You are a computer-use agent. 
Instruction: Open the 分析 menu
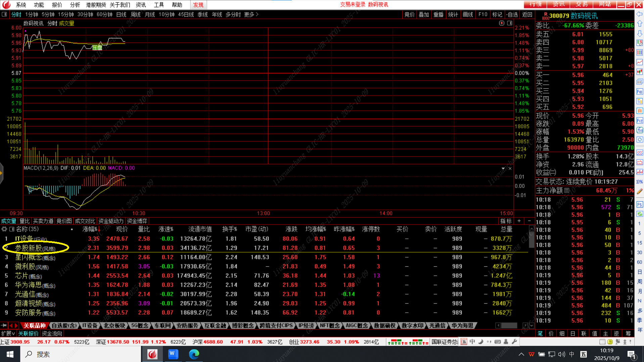(x=75, y=5)
